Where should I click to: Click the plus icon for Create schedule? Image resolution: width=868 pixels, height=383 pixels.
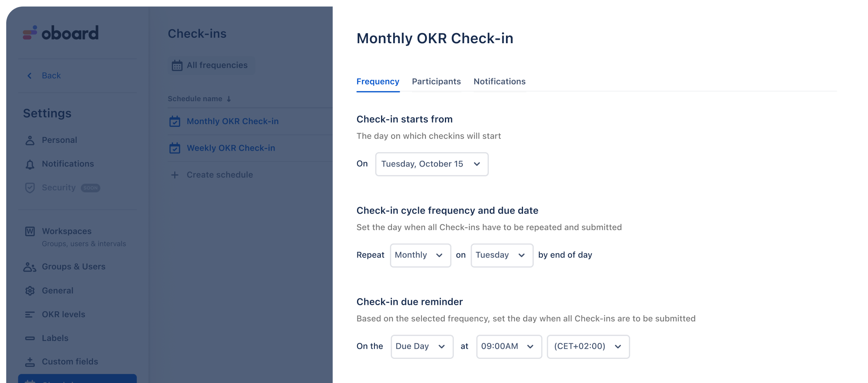point(175,175)
